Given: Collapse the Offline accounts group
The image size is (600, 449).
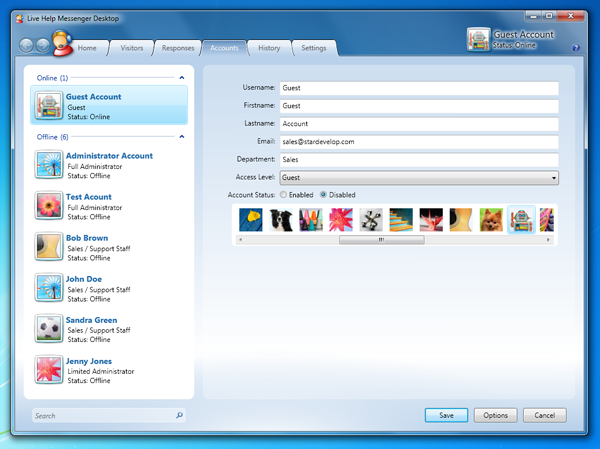Looking at the screenshot, I should (182, 137).
